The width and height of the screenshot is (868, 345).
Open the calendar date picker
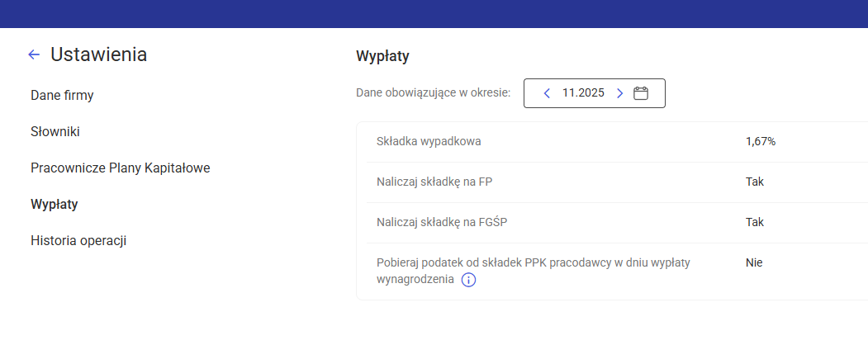click(641, 93)
